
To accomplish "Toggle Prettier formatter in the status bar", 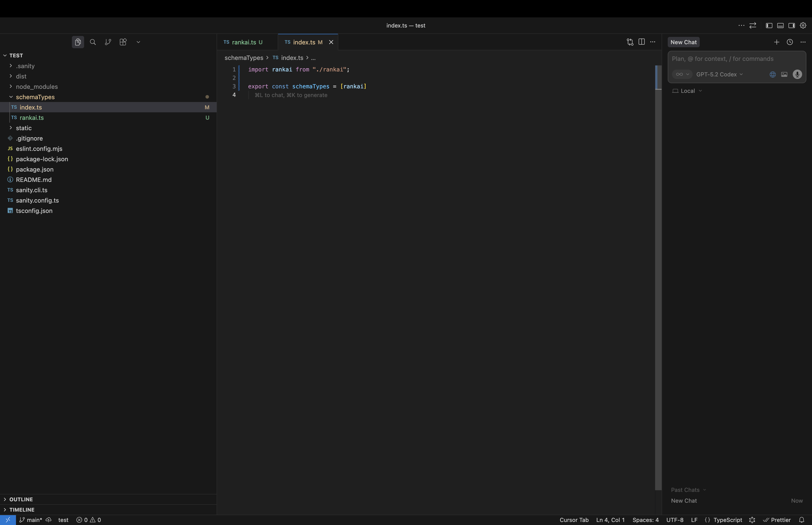I will coord(778,520).
